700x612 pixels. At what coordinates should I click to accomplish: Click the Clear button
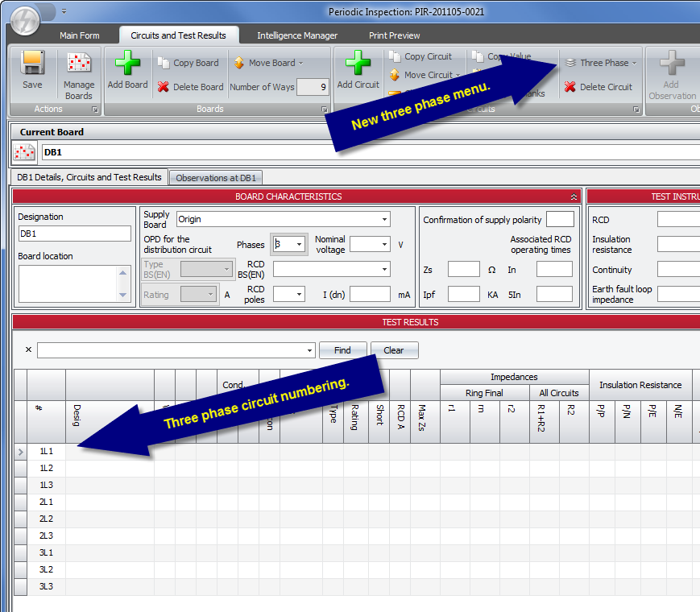coord(393,350)
